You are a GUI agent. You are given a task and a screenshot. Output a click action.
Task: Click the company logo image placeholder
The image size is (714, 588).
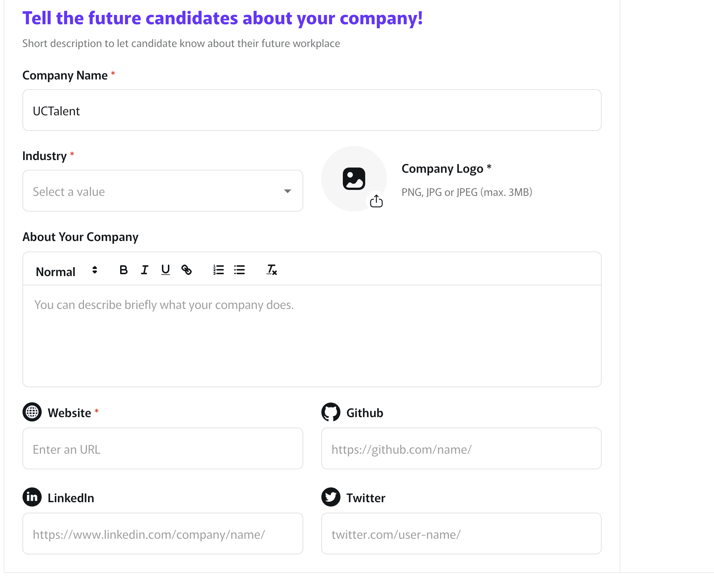(x=354, y=179)
